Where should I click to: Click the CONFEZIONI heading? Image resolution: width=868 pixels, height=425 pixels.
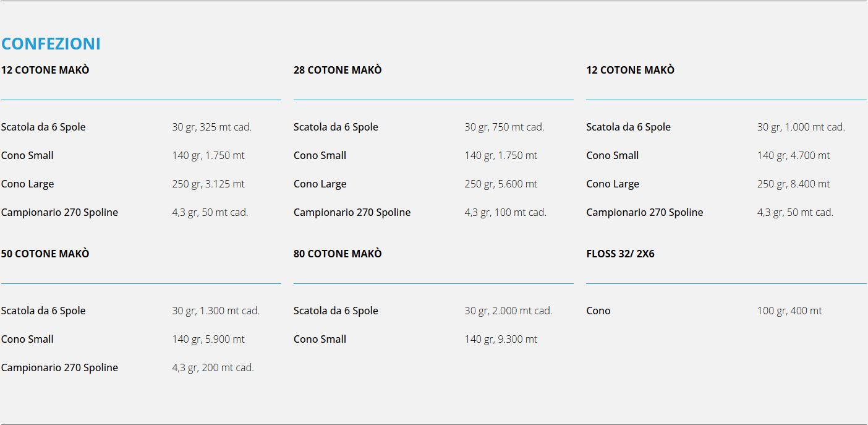tap(51, 44)
